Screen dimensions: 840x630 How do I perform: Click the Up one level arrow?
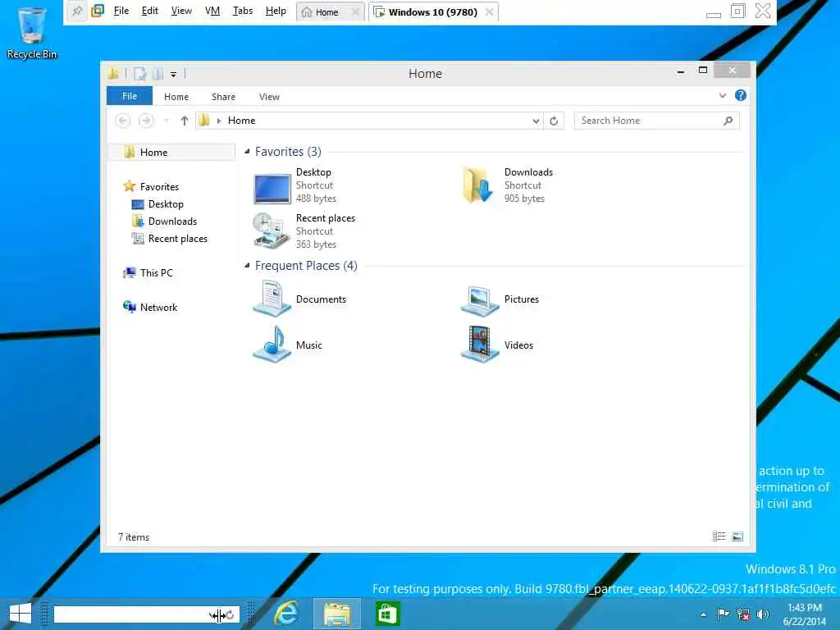[185, 121]
